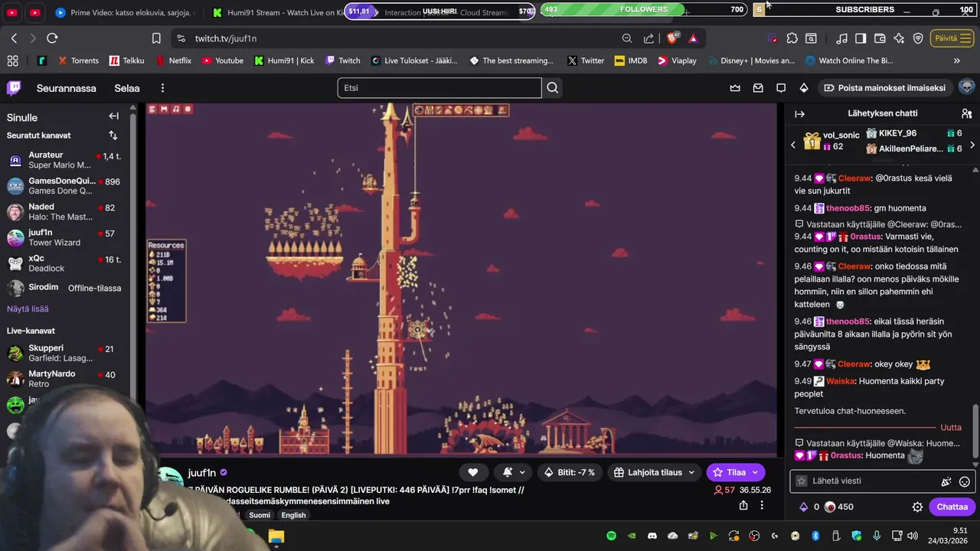Open the Brave wallet icon
The height and width of the screenshot is (551, 980).
[x=880, y=38]
